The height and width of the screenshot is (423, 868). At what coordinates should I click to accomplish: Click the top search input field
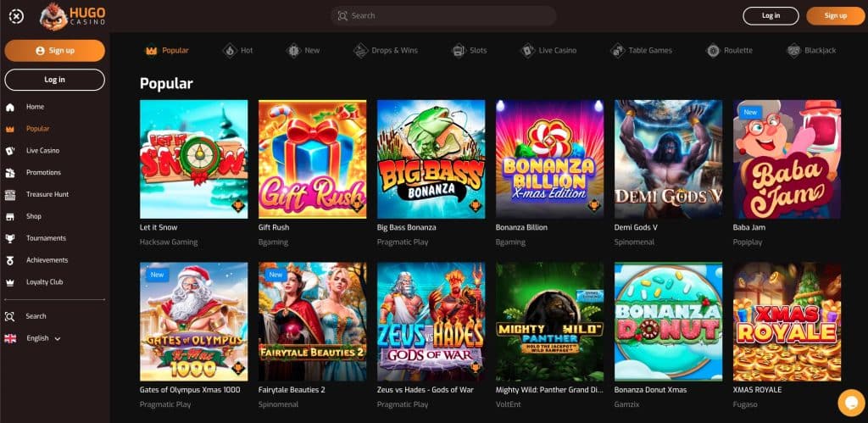[443, 16]
